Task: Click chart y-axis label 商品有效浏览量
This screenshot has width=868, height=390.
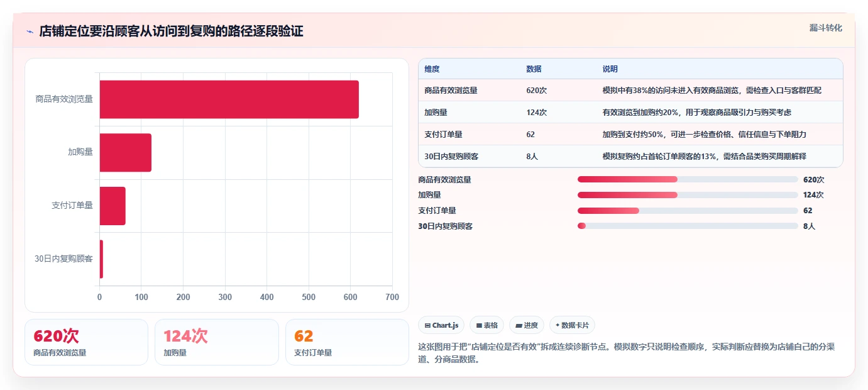Action: click(64, 99)
